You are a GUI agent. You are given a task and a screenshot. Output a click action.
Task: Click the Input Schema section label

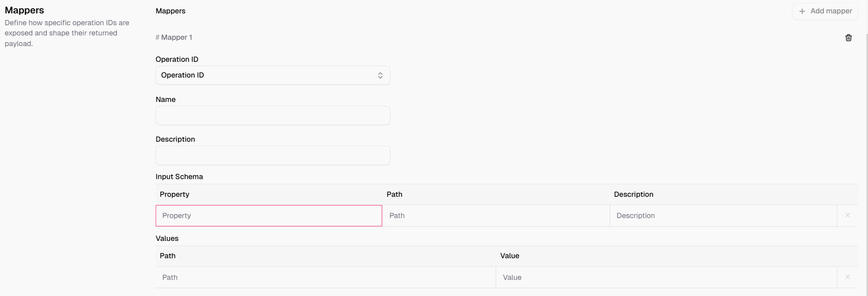(179, 177)
